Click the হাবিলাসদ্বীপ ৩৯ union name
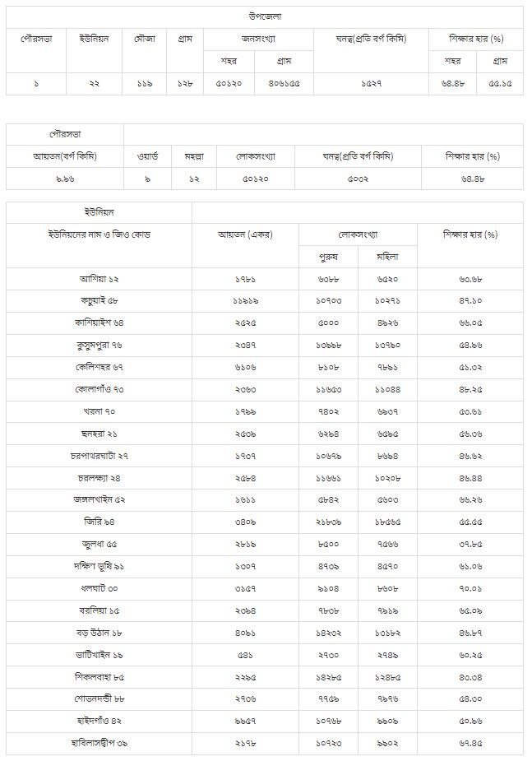 (99, 743)
